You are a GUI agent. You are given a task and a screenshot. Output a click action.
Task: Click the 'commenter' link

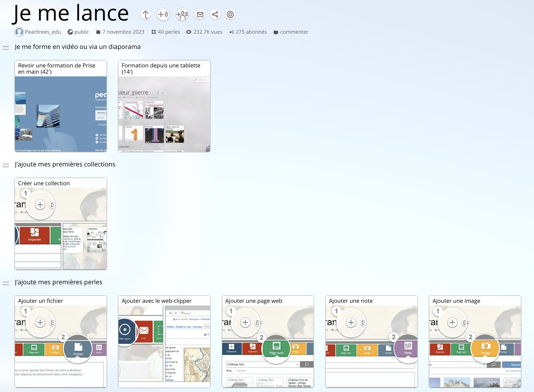pos(294,32)
